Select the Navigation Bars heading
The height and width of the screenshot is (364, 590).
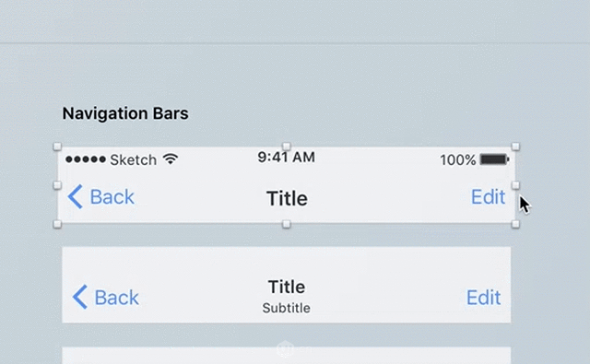click(x=125, y=113)
